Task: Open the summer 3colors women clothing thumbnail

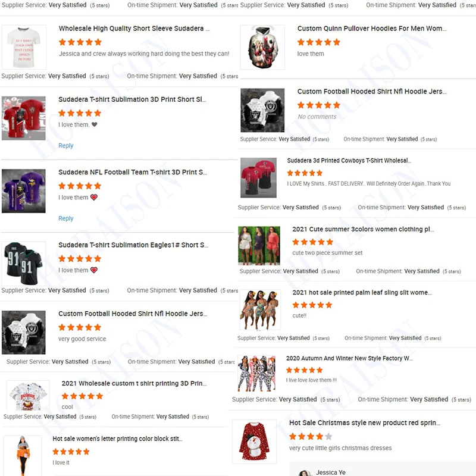Action: 259,246
